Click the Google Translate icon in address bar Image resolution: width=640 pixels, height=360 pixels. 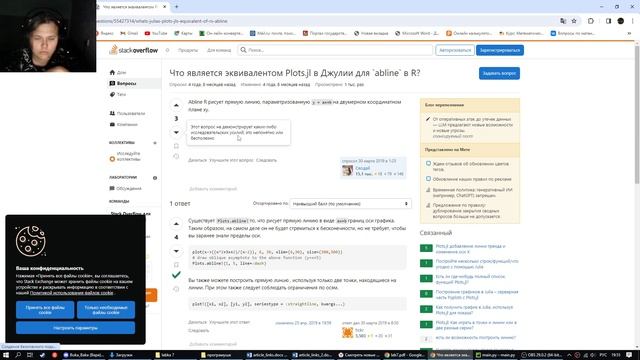(x=563, y=21)
